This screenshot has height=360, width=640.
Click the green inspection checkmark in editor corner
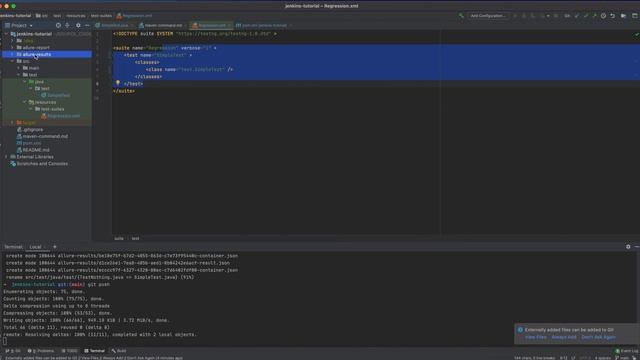click(636, 34)
